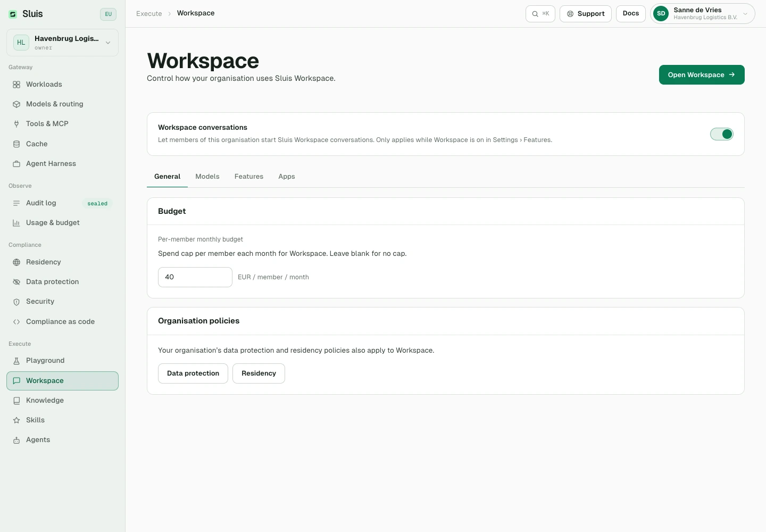Switch to the Apps tab
Image resolution: width=766 pixels, height=532 pixels.
coord(287,177)
